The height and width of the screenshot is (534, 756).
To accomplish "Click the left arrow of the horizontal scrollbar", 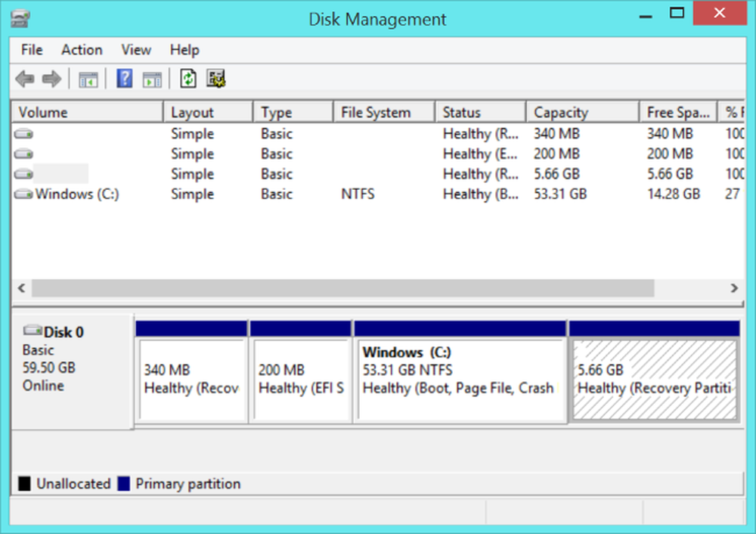I will click(21, 288).
